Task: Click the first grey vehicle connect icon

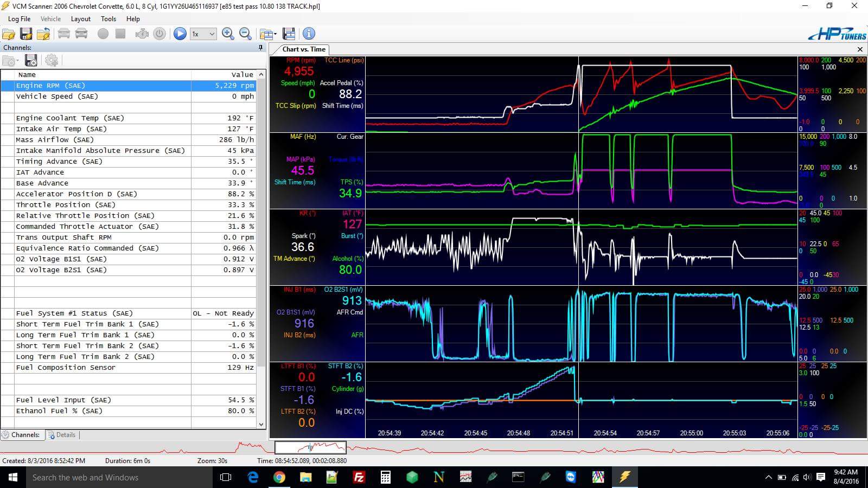Action: coord(63,34)
